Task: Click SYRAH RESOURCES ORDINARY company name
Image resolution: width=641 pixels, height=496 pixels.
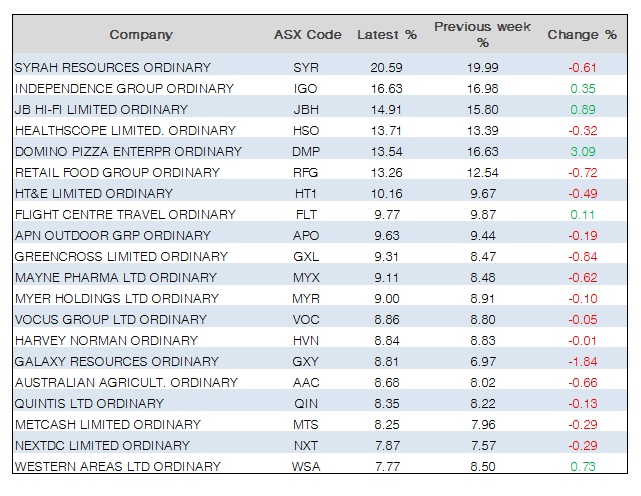Action: tap(113, 67)
